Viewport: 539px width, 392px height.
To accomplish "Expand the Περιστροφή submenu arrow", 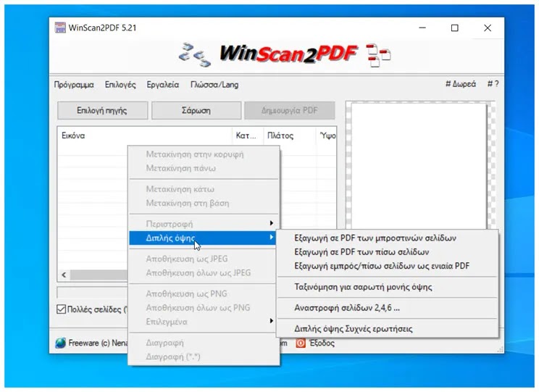I will tap(271, 223).
